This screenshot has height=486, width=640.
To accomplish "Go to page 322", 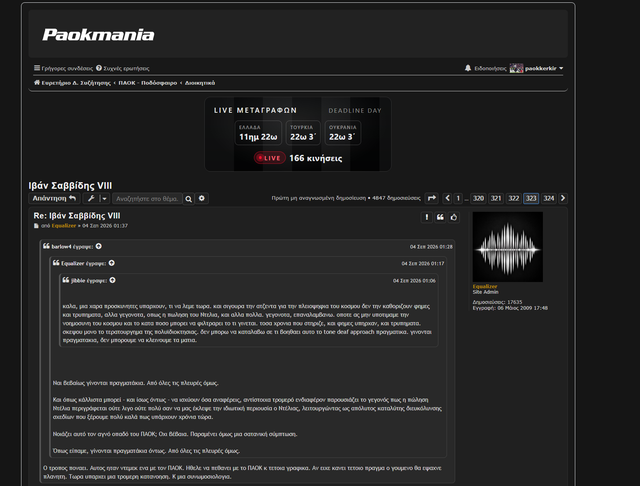I will (513, 198).
